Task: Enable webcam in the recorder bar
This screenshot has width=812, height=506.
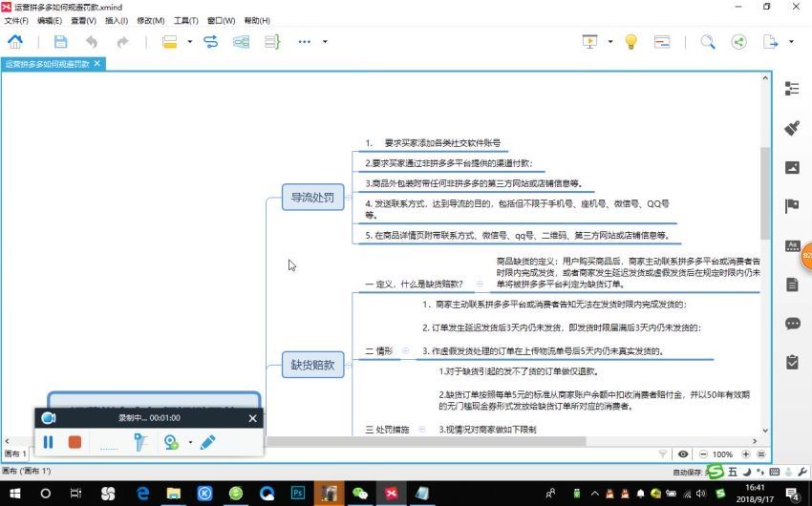Action: coord(171,442)
